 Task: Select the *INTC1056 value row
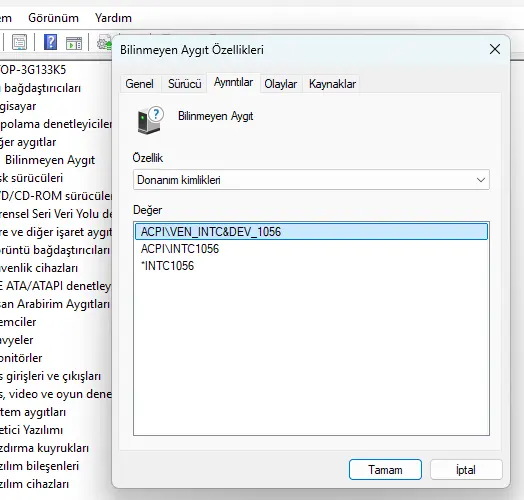coord(311,266)
